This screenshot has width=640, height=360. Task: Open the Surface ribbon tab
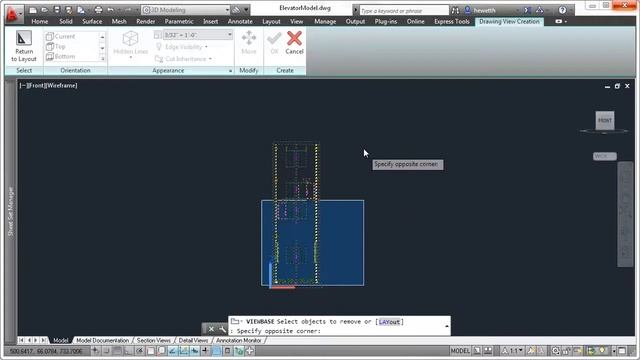click(x=92, y=21)
